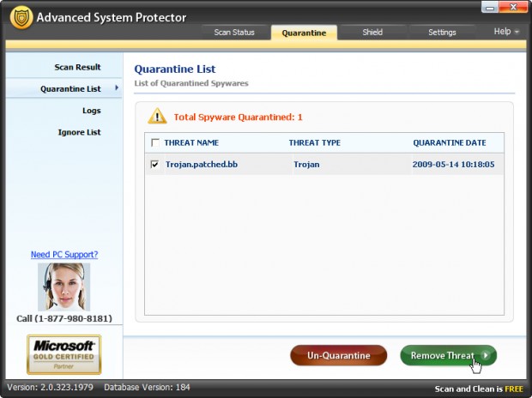This screenshot has width=532, height=398.
Task: Click Version: 2.0.323.1979 in status bar
Action: (51, 387)
